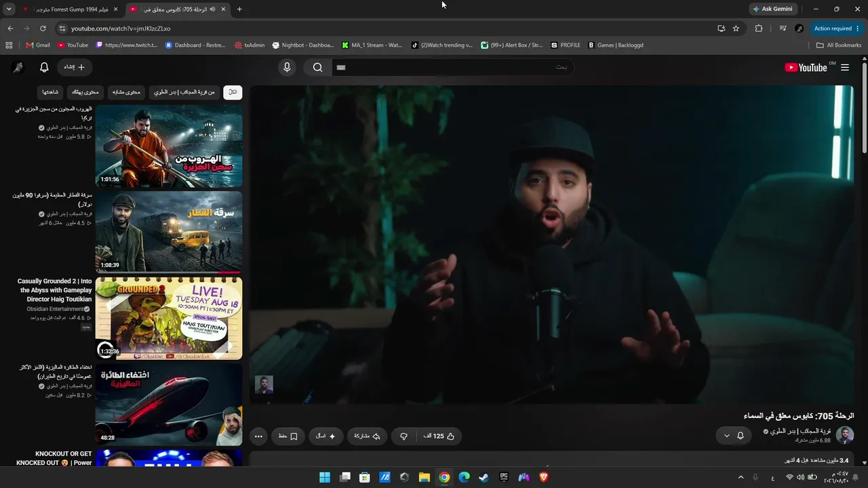Share the video (مشاركة)
Screen dimensions: 868x488
pyautogui.click(x=368, y=436)
